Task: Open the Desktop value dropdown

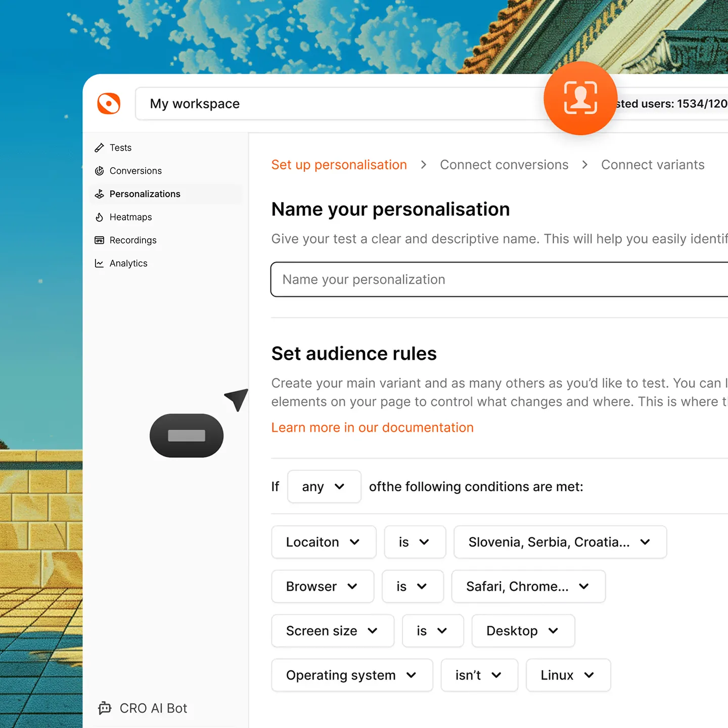Action: tap(523, 631)
